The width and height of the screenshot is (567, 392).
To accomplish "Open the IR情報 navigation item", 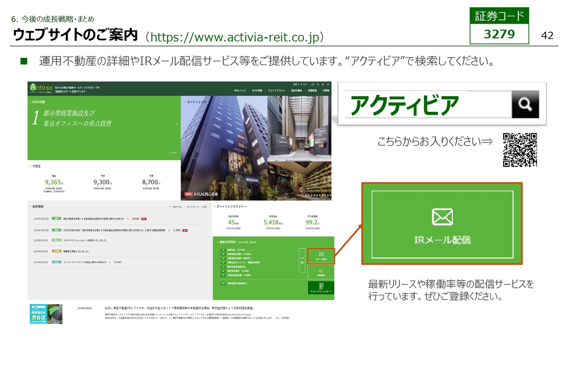I will (x=326, y=90).
